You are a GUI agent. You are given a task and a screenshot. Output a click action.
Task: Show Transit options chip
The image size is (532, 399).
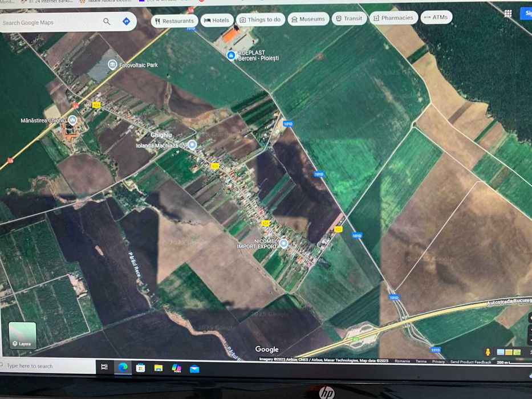click(x=349, y=18)
